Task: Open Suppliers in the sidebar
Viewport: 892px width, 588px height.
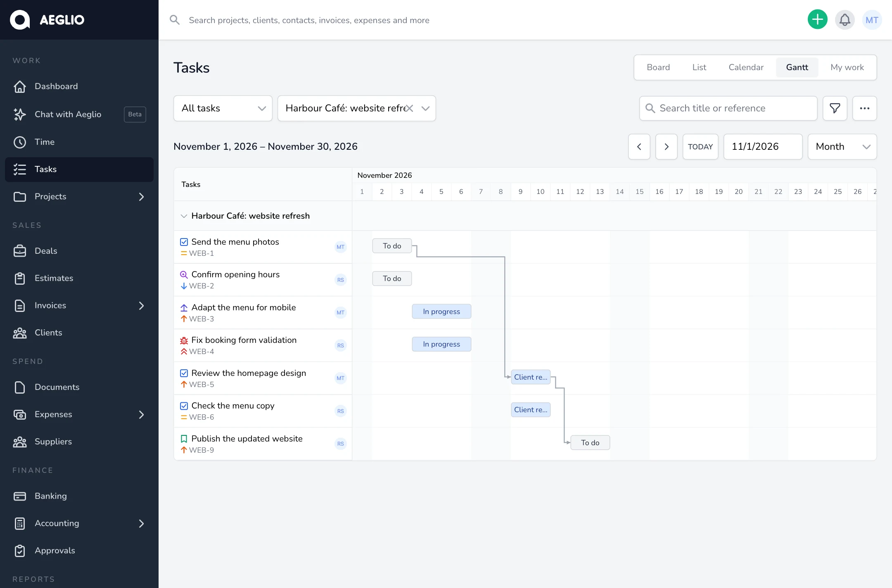Action: tap(79, 442)
